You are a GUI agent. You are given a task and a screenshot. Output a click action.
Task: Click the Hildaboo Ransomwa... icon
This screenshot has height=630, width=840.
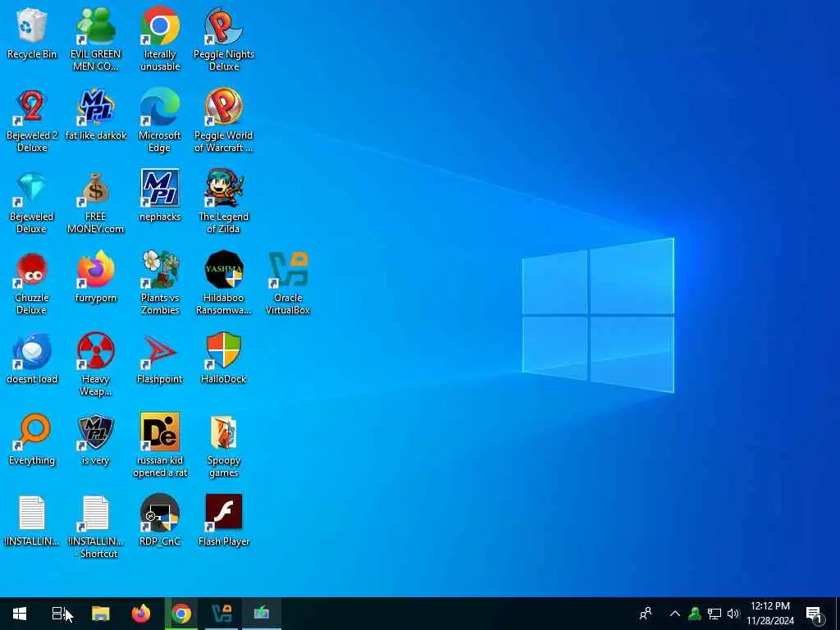[223, 284]
